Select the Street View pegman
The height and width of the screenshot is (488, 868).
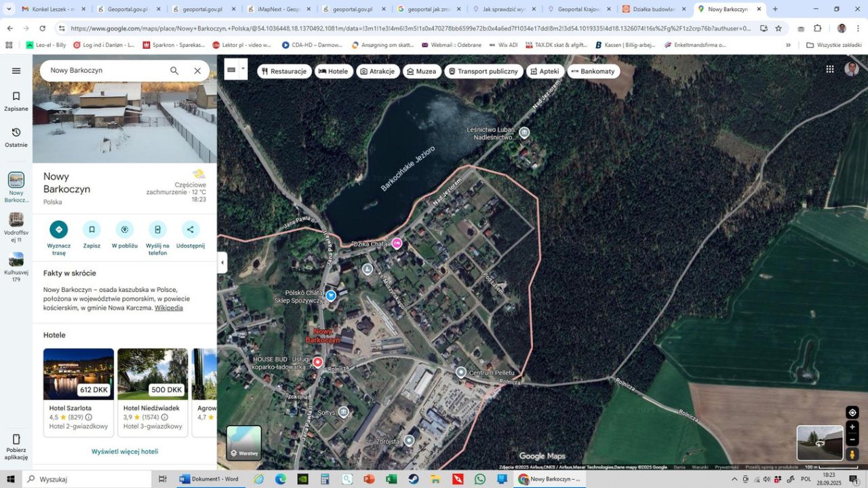tap(852, 454)
